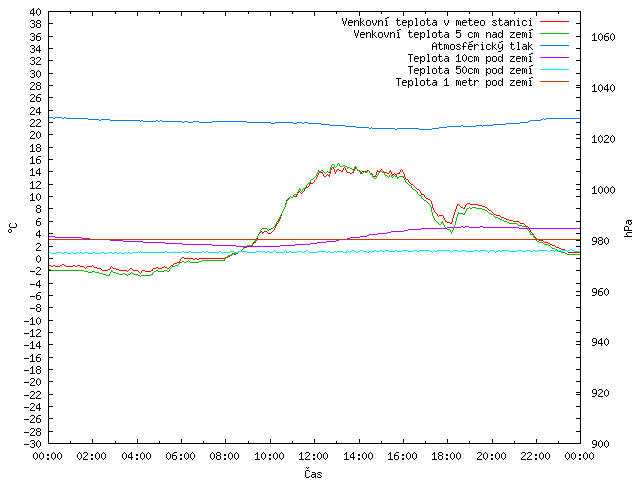This screenshot has width=640, height=480.
Task: Click the red legend line sample for meteo stanici
Action: pos(554,22)
